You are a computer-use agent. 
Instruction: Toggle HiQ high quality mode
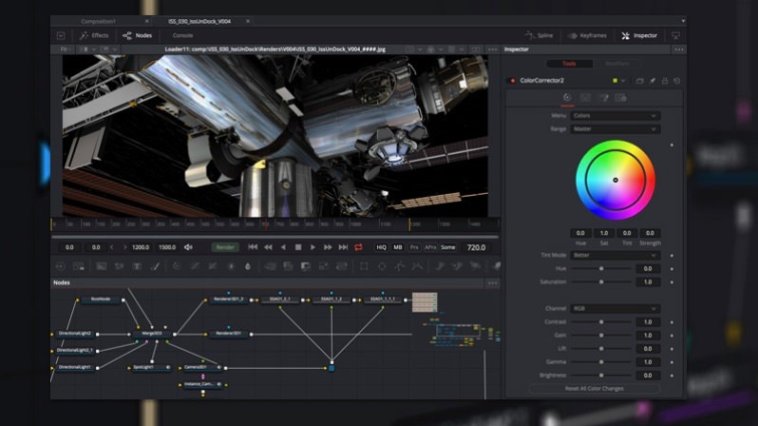click(x=381, y=247)
